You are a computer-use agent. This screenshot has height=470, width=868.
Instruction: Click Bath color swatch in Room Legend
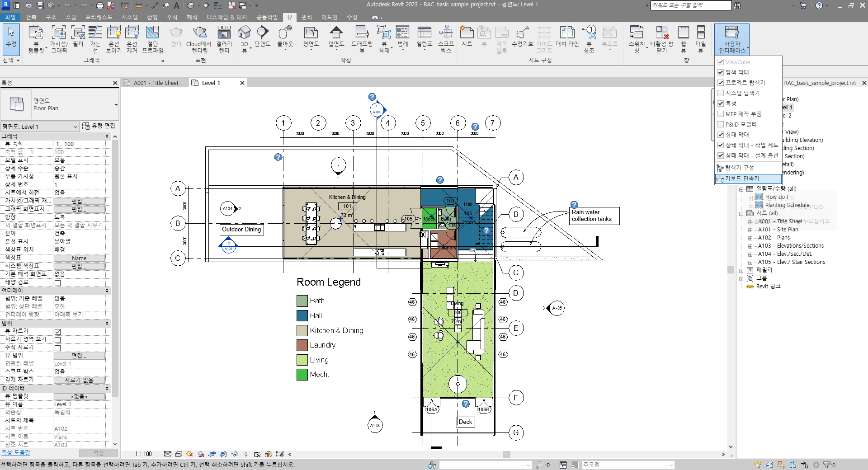(x=302, y=301)
